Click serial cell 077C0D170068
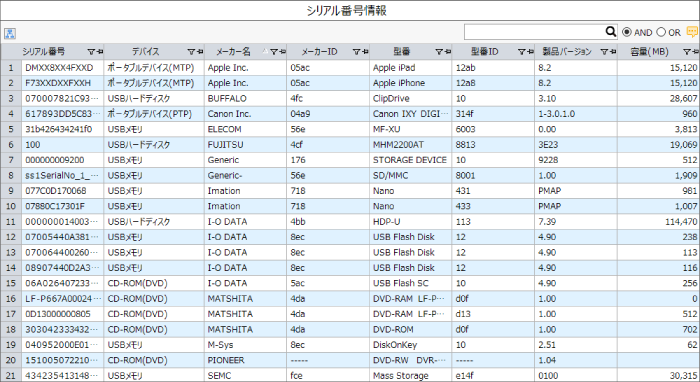700x382 pixels. coord(62,191)
